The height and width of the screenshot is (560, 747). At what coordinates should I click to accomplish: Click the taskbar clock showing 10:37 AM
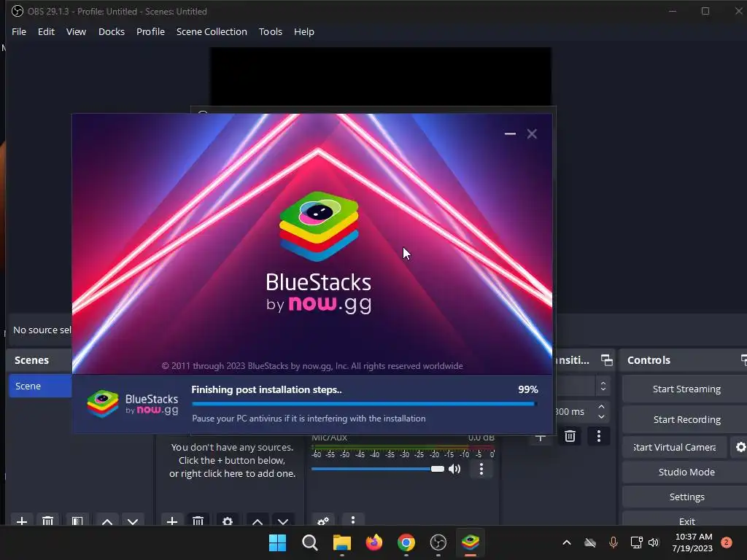693,542
